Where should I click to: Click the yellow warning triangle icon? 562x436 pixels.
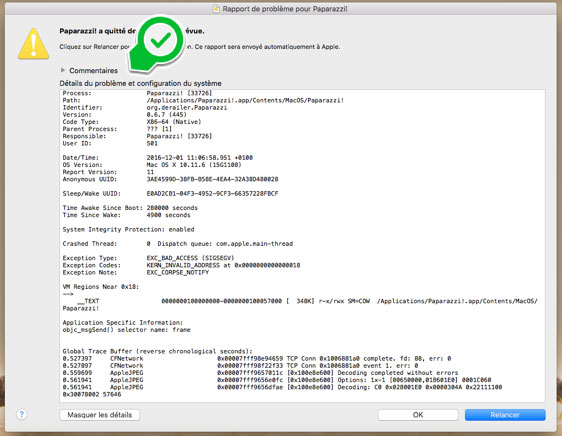(33, 44)
